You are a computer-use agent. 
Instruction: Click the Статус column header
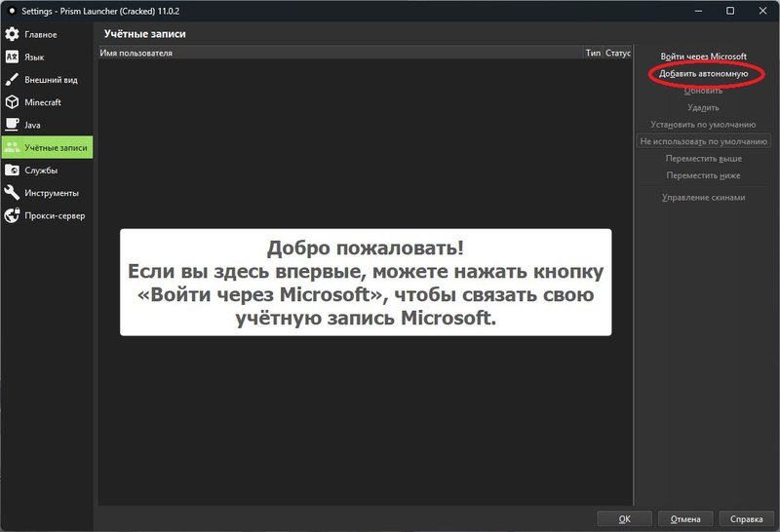click(617, 53)
